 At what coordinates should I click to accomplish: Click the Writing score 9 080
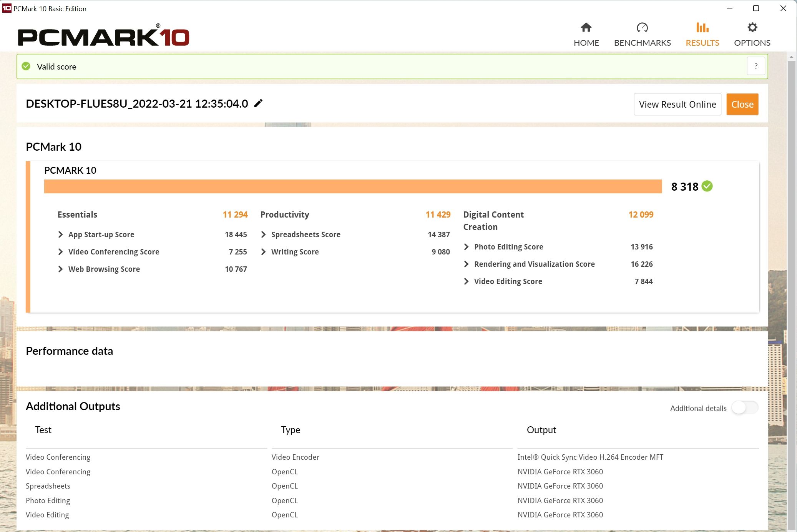pos(441,252)
